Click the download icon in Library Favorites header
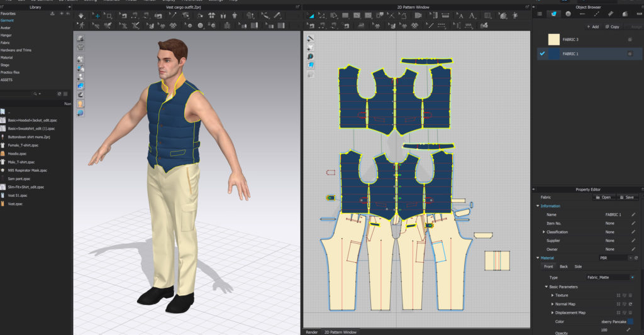This screenshot has height=335, width=644. click(52, 14)
